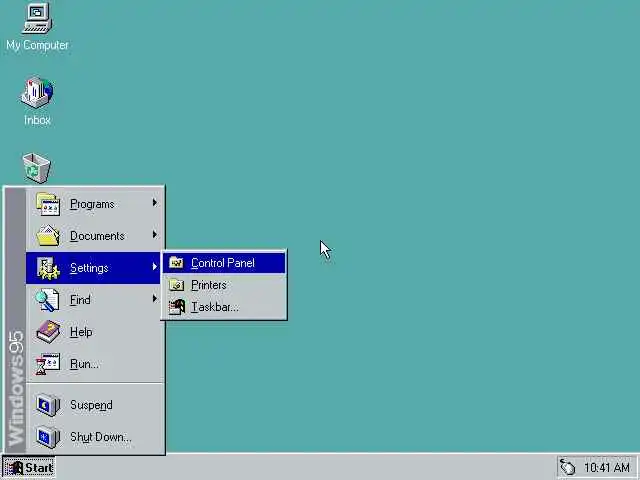Click the Run icon in Start menu
This screenshot has width=640, height=480.
tap(48, 364)
